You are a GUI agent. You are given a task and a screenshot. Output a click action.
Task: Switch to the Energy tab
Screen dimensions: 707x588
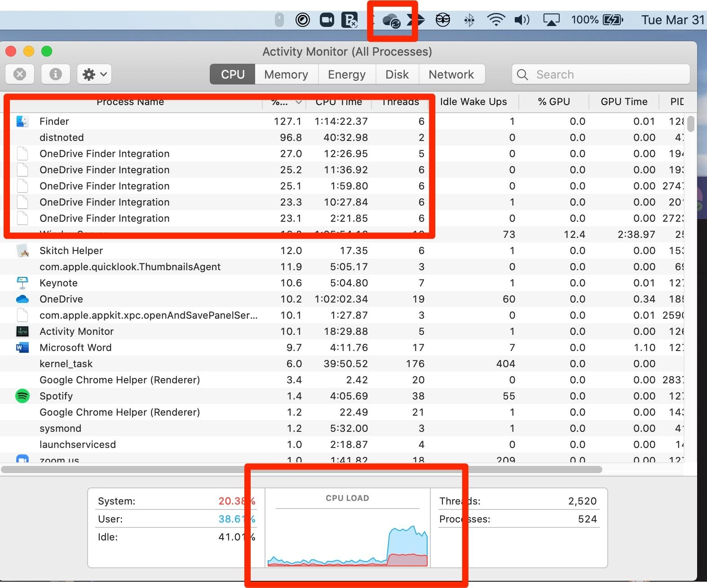click(x=347, y=75)
